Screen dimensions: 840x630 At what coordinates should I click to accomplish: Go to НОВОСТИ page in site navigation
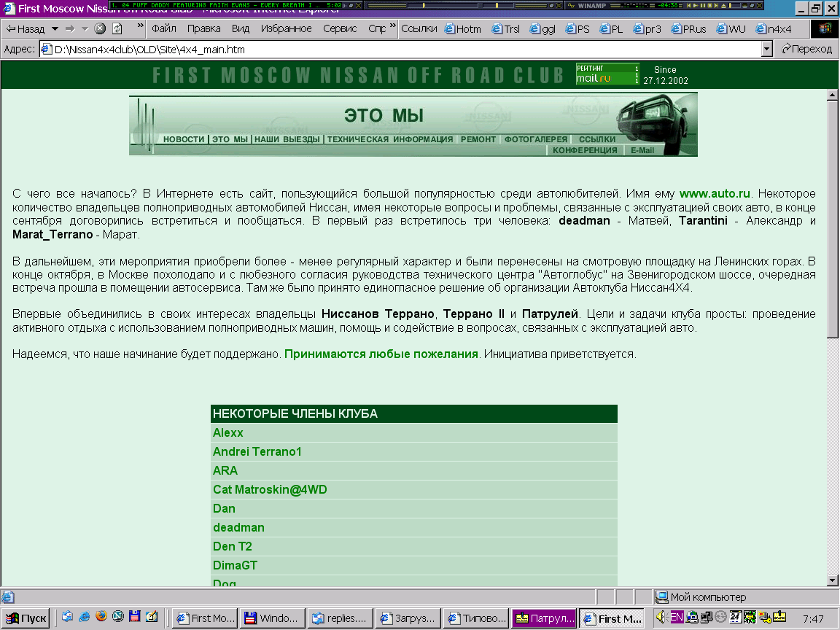coord(184,139)
